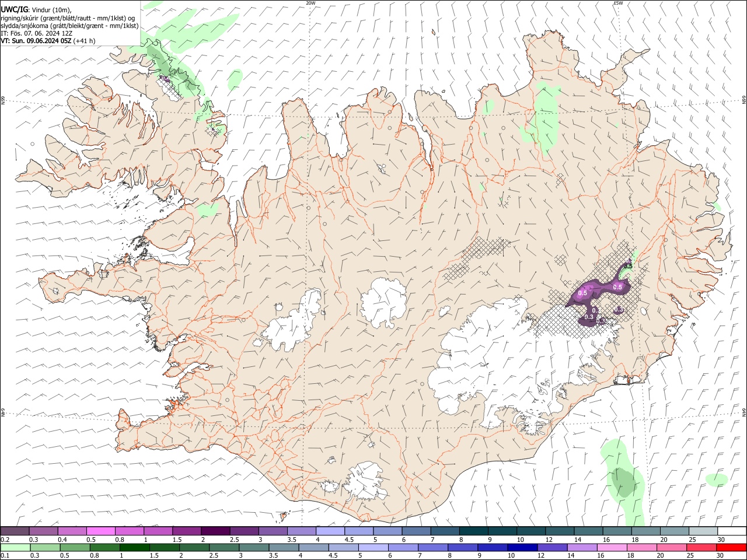Image resolution: width=747 pixels, height=560 pixels.
Task: Pick the white final swatch in upper scale
Action: (x=732, y=531)
